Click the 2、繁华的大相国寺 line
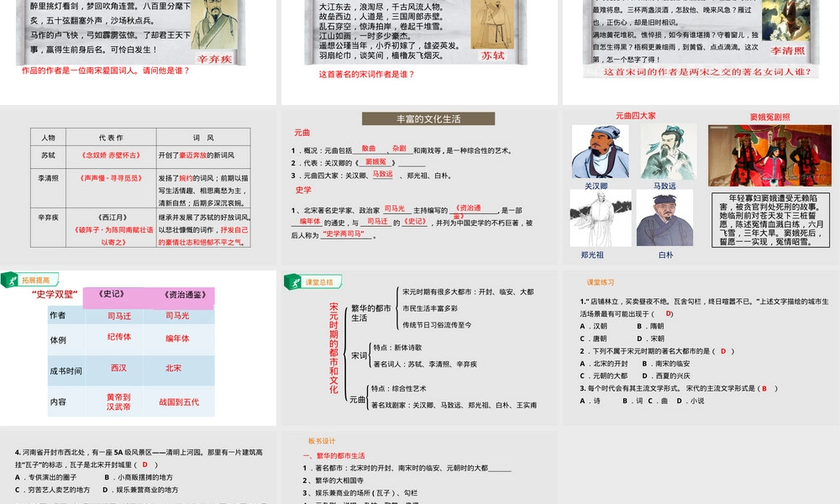 tap(333, 480)
